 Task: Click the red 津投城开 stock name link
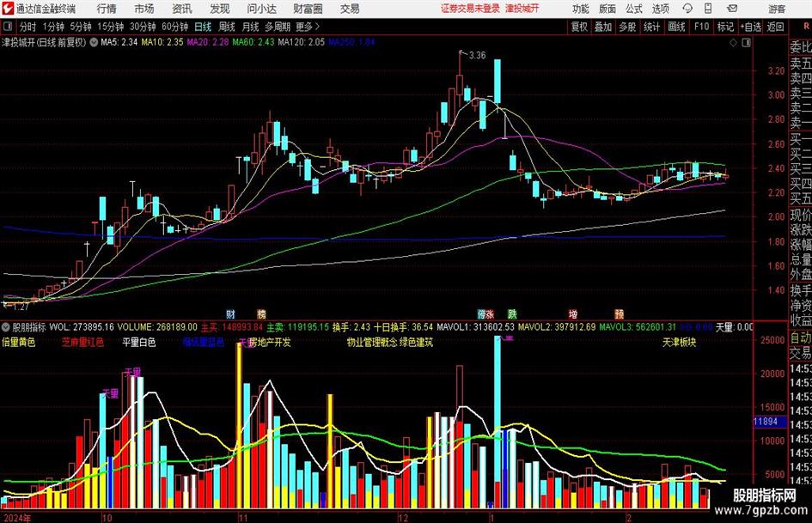click(x=522, y=9)
